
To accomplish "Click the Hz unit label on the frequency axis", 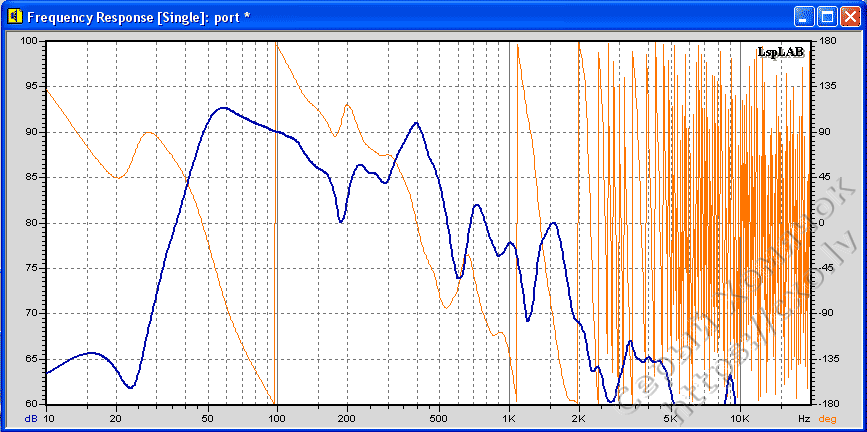I will click(803, 418).
